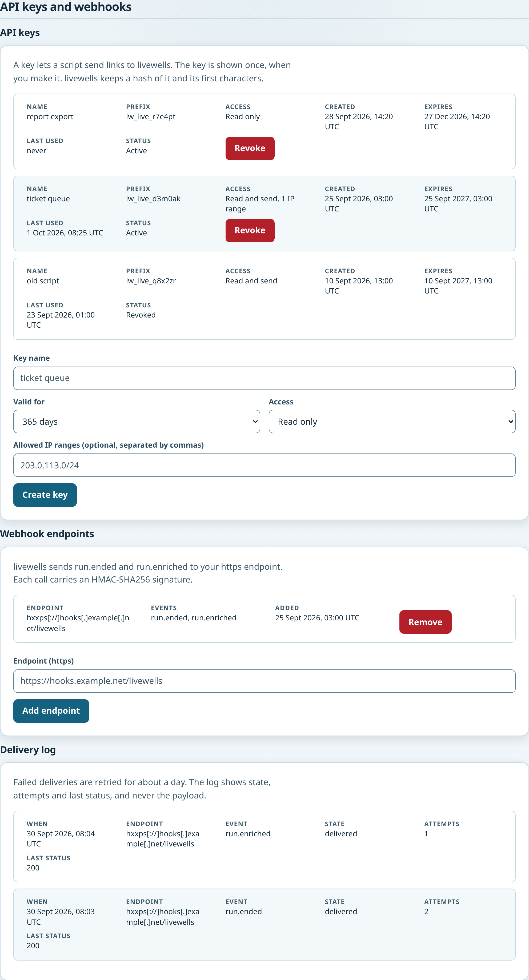Viewport: 529px width, 980px height.
Task: Click the Create key button
Action: click(45, 495)
